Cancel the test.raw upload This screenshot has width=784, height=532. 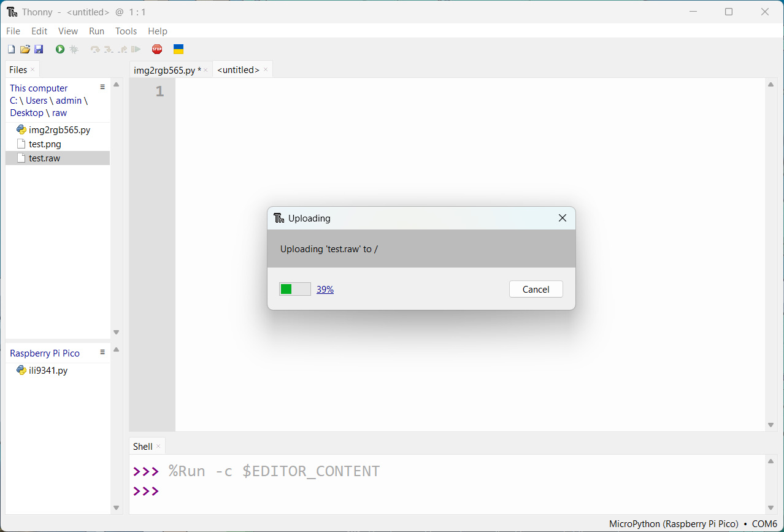click(x=536, y=289)
